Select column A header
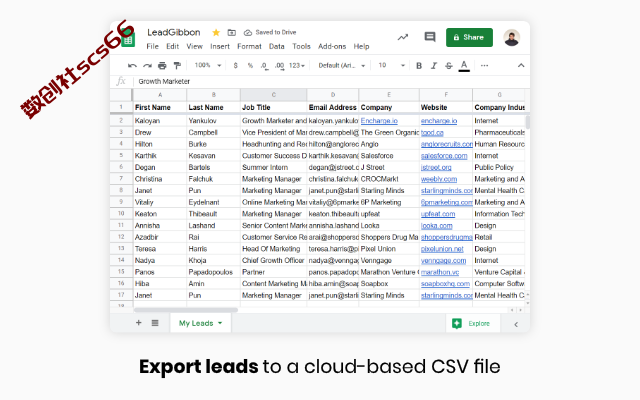Viewport: 640px width, 400px height. [160, 95]
